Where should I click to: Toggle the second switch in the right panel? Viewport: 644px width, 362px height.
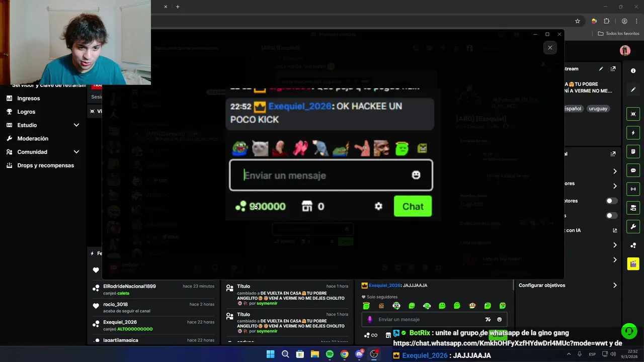(611, 216)
